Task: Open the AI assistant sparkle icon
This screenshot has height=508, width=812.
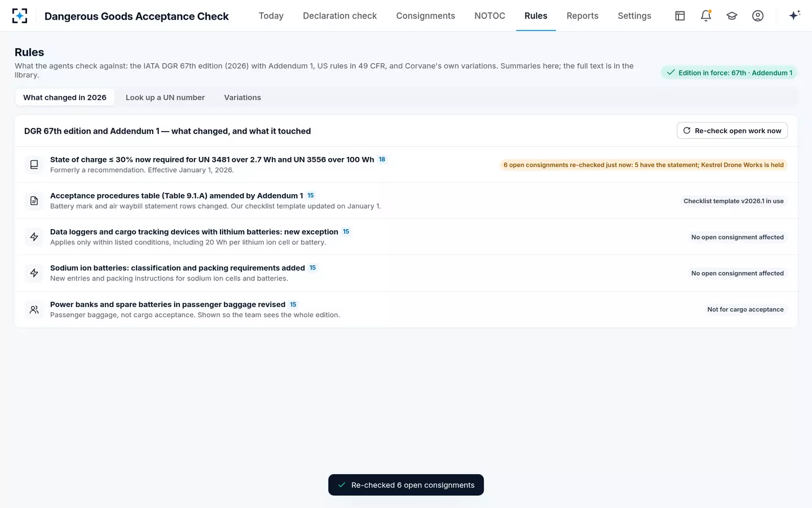Action: click(x=795, y=16)
